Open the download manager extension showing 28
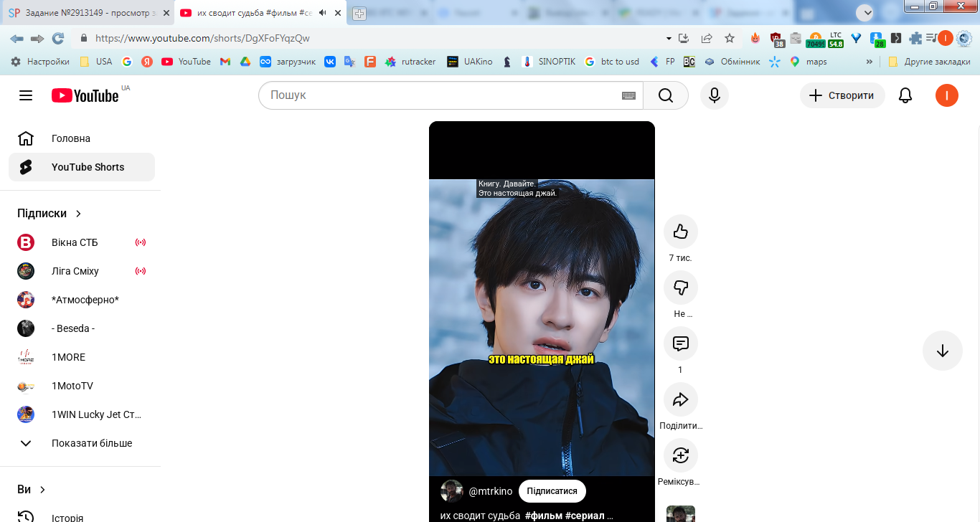This screenshot has height=522, width=980. pyautogui.click(x=877, y=39)
